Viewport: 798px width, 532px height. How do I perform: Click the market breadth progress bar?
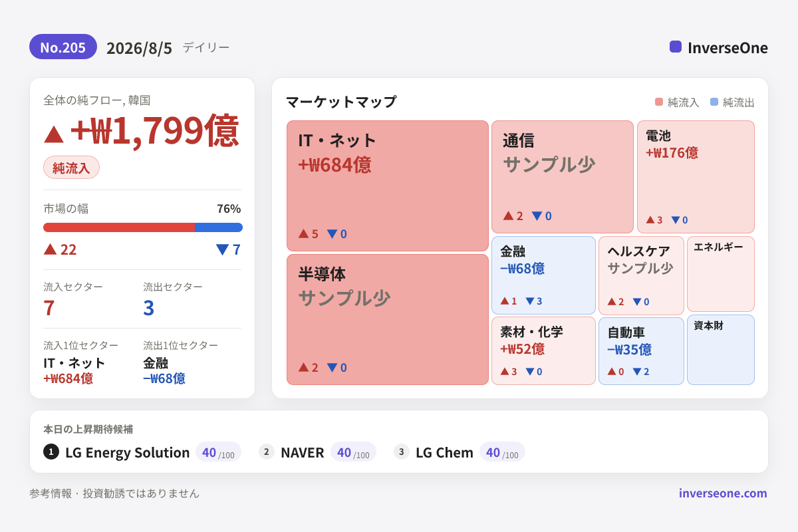coord(143,227)
